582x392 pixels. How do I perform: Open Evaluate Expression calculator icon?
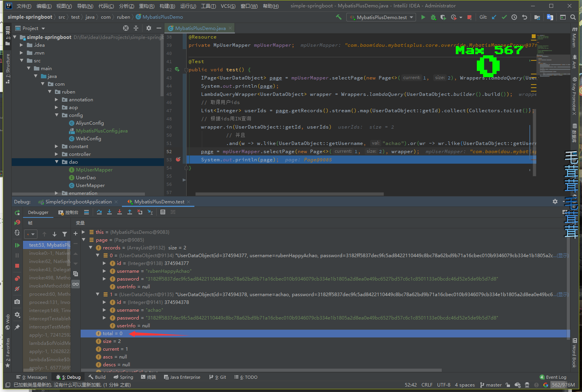coord(163,212)
